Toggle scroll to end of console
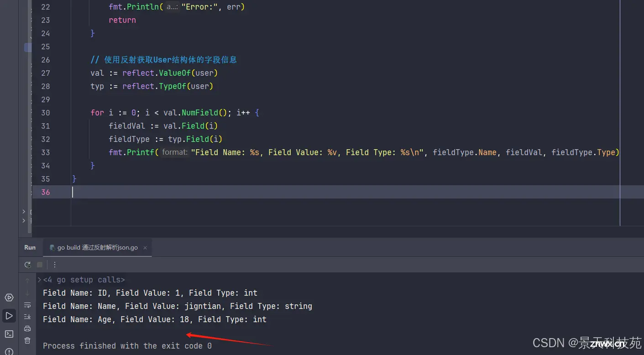The height and width of the screenshot is (355, 644). [27, 317]
